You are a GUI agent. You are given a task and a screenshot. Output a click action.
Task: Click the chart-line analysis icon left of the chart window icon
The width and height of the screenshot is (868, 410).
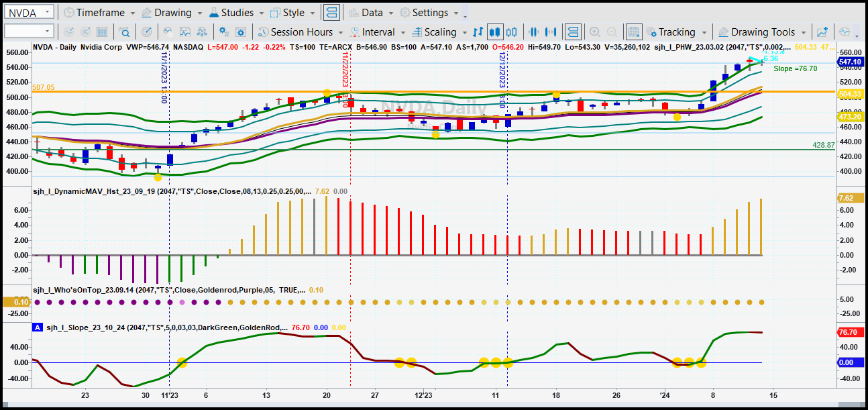tap(168, 32)
